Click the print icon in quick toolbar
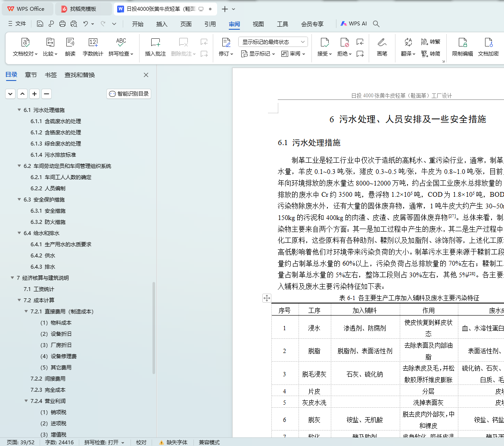This screenshot has height=446, width=504. (x=62, y=24)
